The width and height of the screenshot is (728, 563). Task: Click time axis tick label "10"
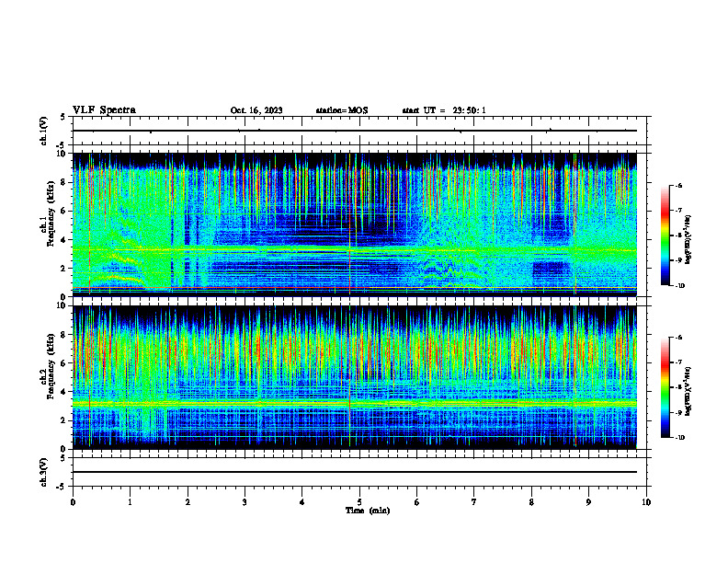click(x=646, y=502)
